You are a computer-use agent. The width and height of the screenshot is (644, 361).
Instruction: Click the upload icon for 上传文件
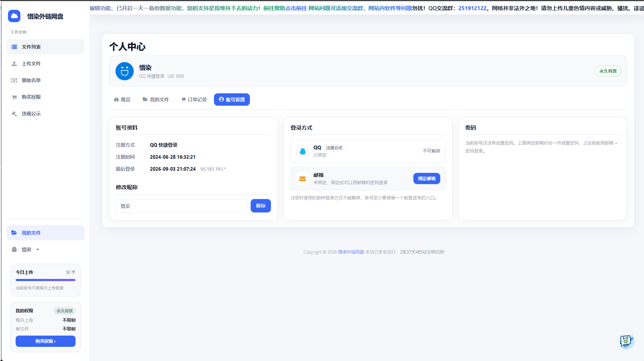(14, 64)
